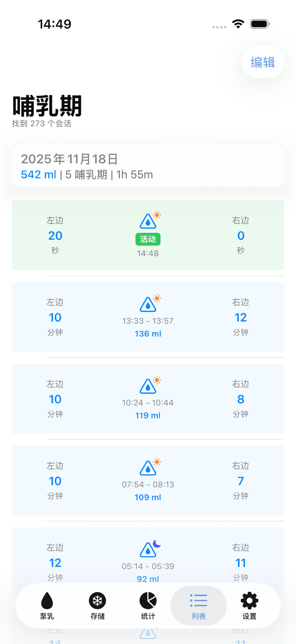
Task: Open the 136 ml session entry
Action: 148,333
